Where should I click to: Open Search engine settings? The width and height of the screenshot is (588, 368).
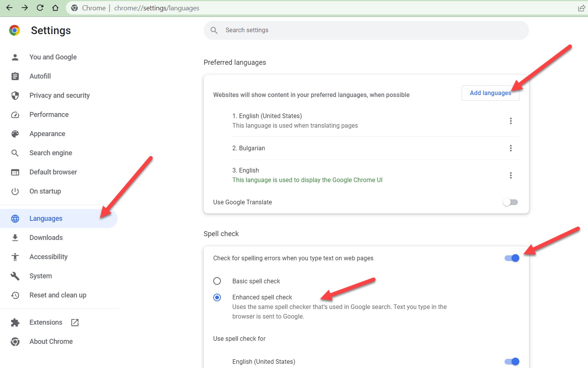[x=51, y=153]
